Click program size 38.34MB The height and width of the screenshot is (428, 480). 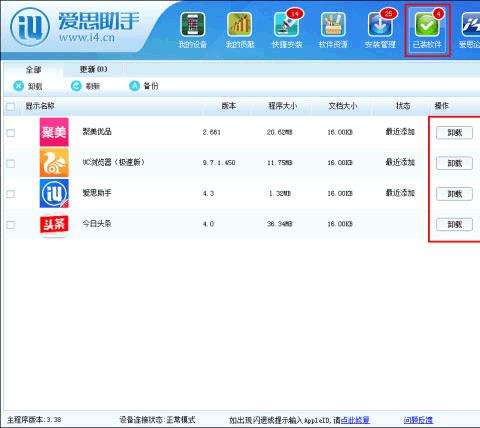(x=279, y=224)
